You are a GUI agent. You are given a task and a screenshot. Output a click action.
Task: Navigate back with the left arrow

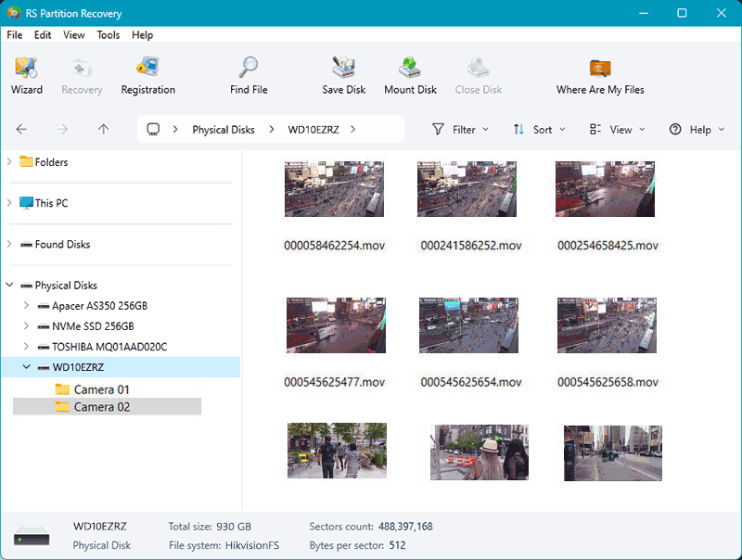pos(21,130)
